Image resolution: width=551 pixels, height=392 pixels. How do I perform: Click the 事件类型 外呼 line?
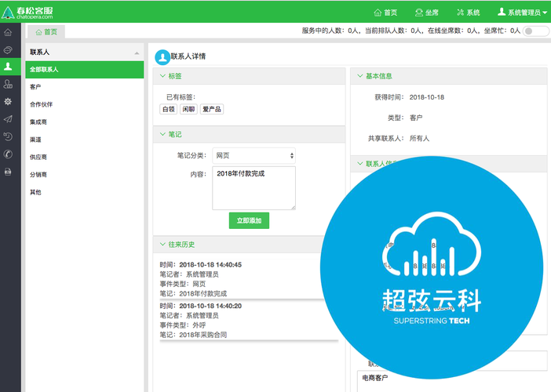(183, 325)
